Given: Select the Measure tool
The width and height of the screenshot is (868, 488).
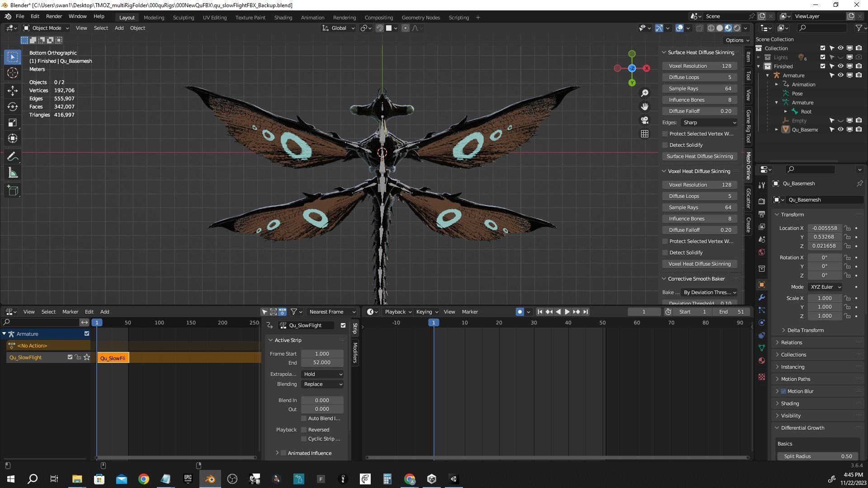Looking at the screenshot, I should 13,173.
